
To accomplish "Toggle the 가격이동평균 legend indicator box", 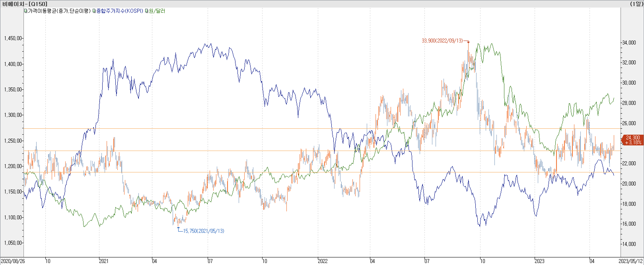I will point(26,11).
